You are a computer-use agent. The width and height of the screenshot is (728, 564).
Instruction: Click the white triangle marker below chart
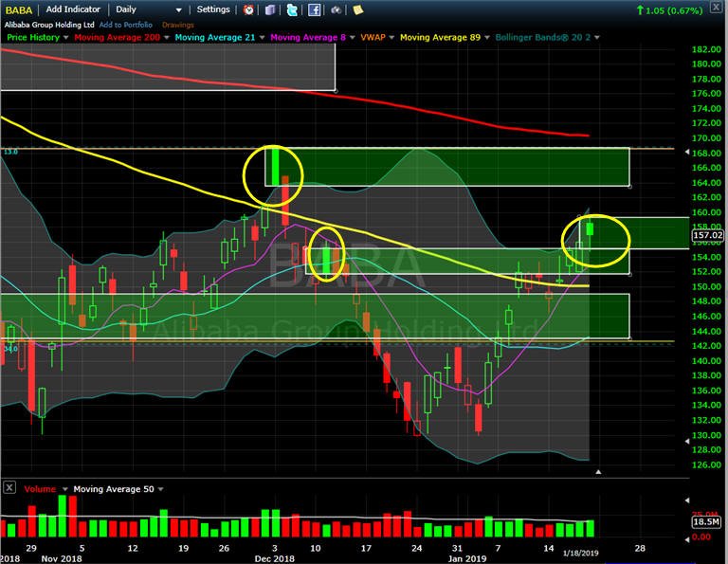(598, 472)
